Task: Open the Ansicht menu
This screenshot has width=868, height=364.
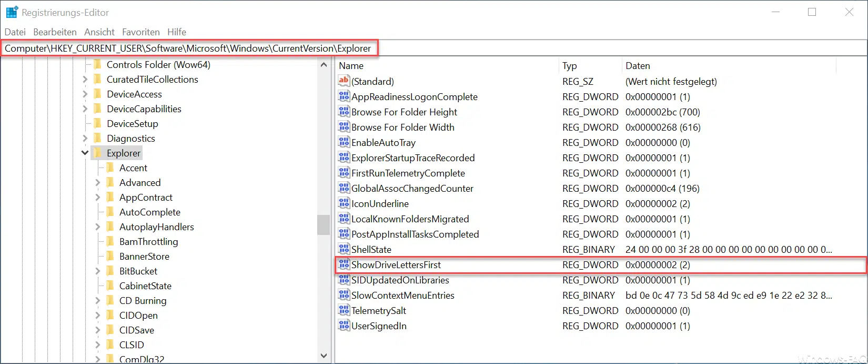Action: tap(99, 32)
